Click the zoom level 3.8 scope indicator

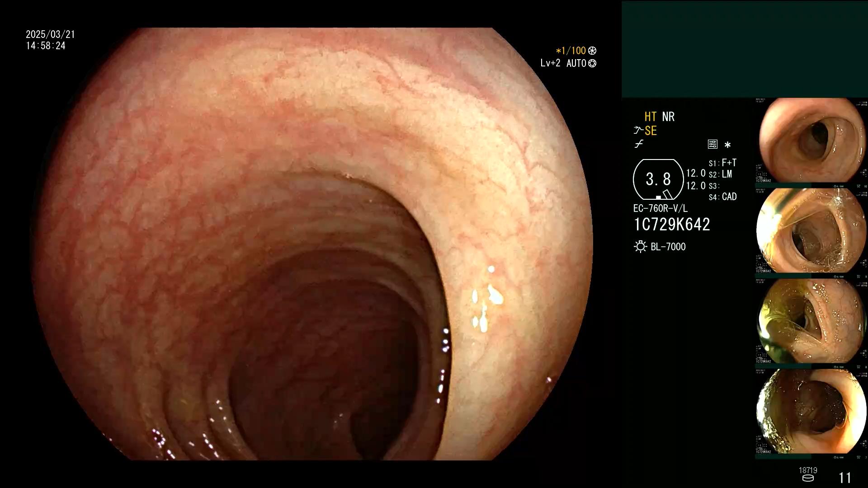658,179
